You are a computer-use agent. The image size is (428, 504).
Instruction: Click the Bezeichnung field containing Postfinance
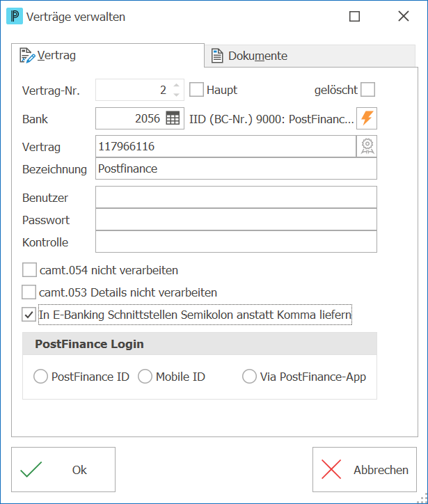click(x=236, y=168)
